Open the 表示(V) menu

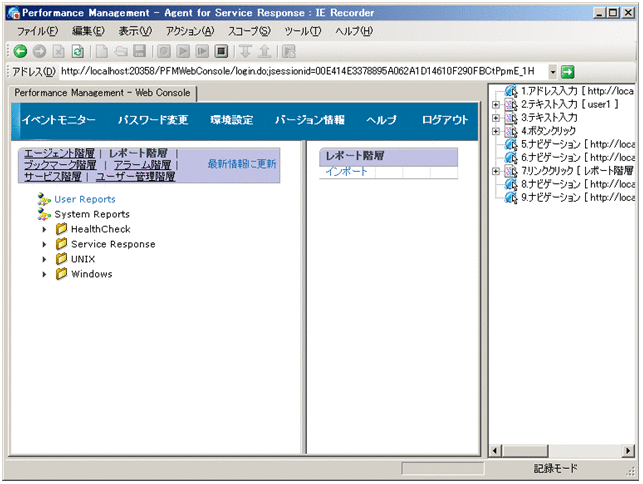pyautogui.click(x=135, y=31)
